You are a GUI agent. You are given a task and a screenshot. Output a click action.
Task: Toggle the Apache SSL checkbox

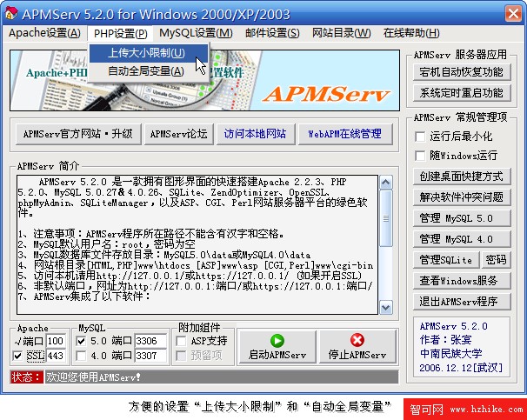point(17,356)
